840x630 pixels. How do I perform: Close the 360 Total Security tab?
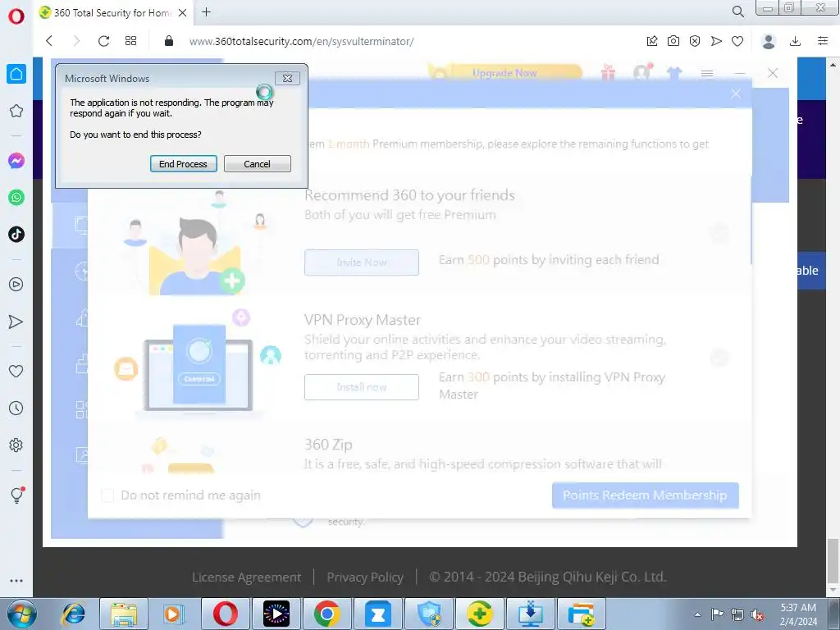click(x=183, y=13)
